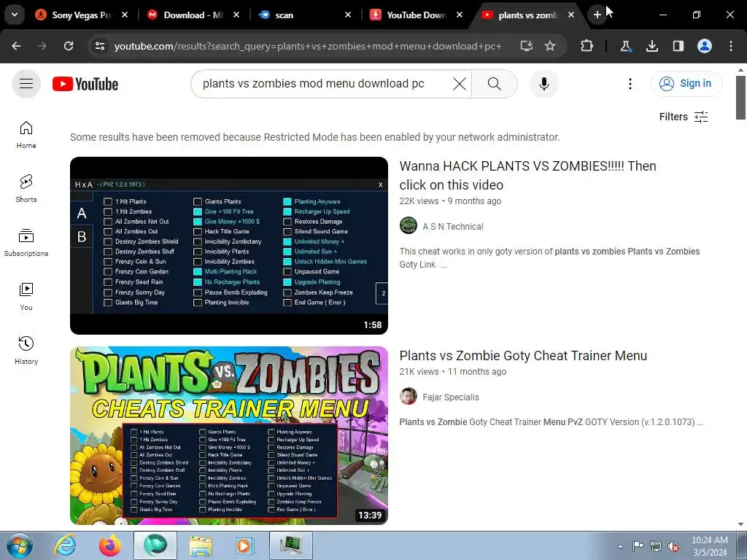This screenshot has height=560, width=747.
Task: Open Chrome three-dot menu
Action: click(x=731, y=46)
